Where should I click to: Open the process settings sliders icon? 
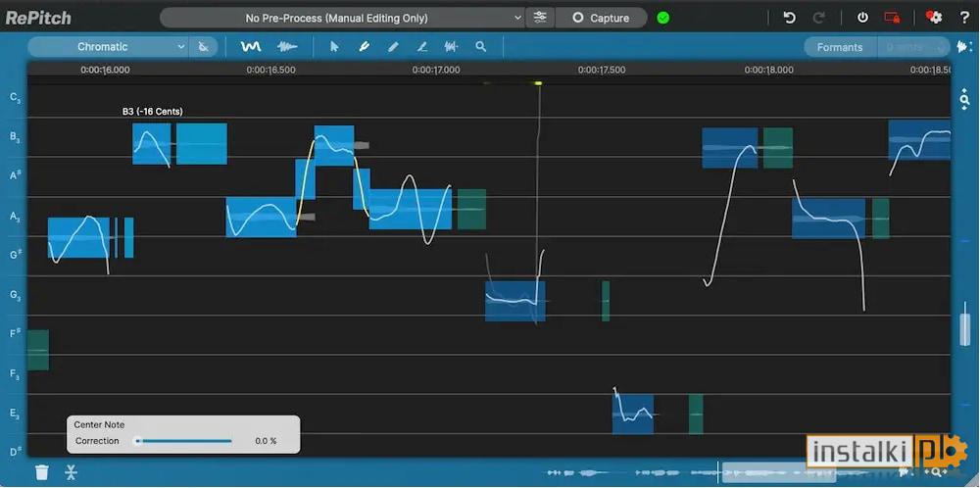point(539,18)
